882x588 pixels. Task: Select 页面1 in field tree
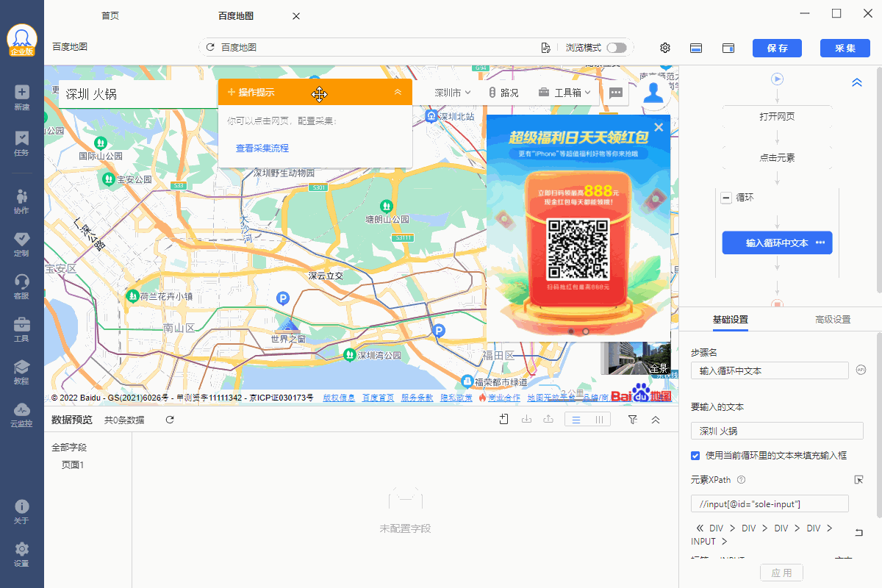pos(73,465)
